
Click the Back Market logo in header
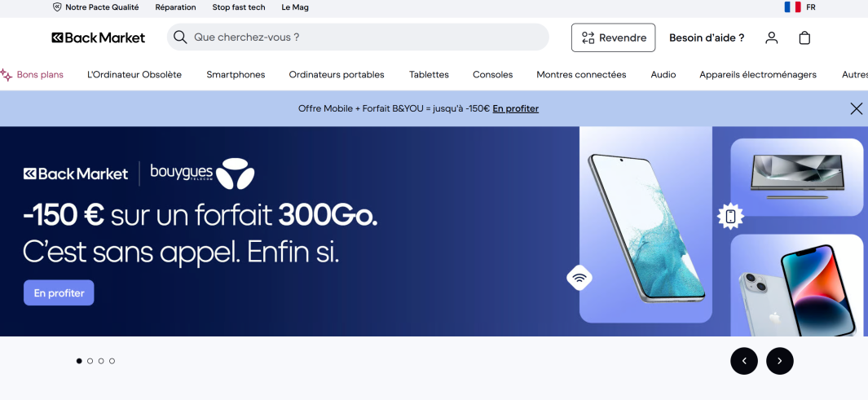pyautogui.click(x=98, y=37)
